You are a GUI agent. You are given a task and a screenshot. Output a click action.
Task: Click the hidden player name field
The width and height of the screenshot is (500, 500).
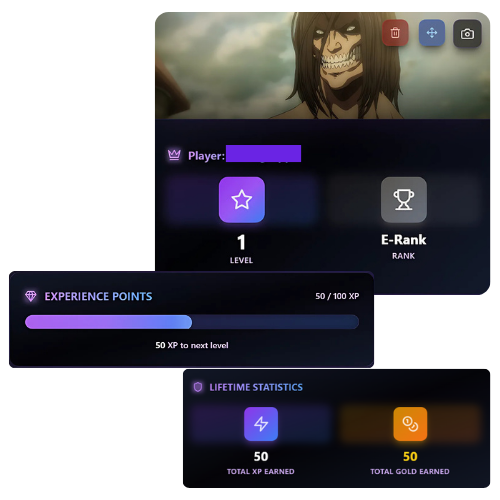point(263,154)
